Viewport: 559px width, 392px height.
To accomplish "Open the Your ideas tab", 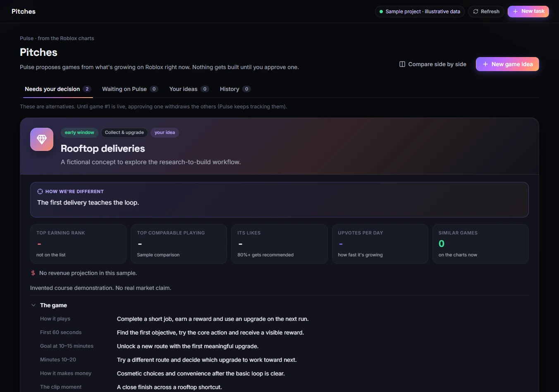I will (x=189, y=89).
